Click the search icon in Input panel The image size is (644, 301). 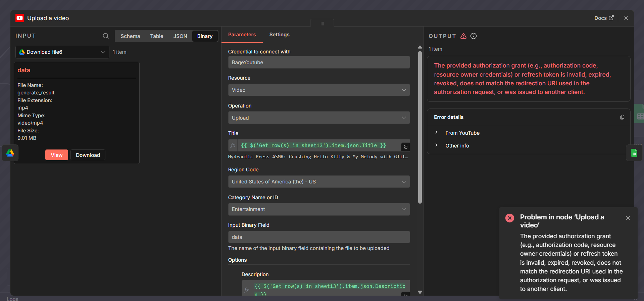(x=105, y=36)
